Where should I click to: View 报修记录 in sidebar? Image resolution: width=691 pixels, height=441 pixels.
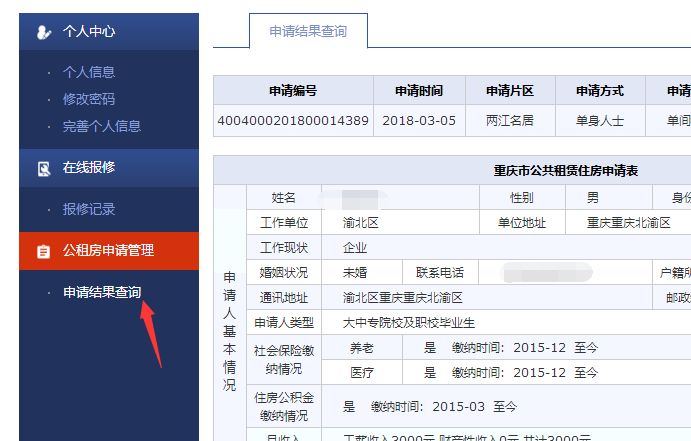[x=89, y=209]
